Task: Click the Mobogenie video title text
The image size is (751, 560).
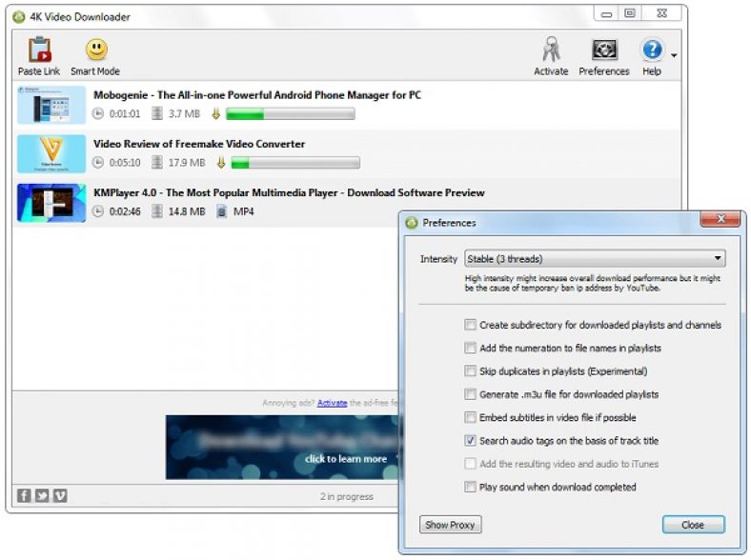Action: [x=257, y=95]
